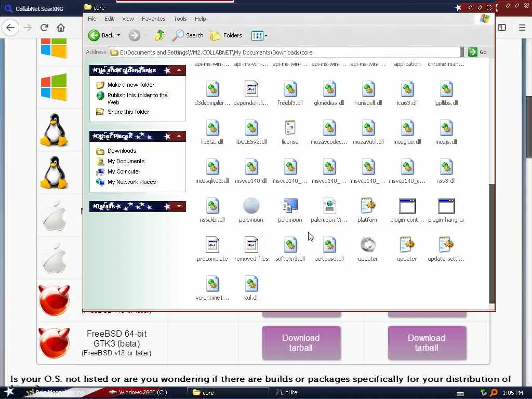Expand the Details panel

(x=179, y=206)
